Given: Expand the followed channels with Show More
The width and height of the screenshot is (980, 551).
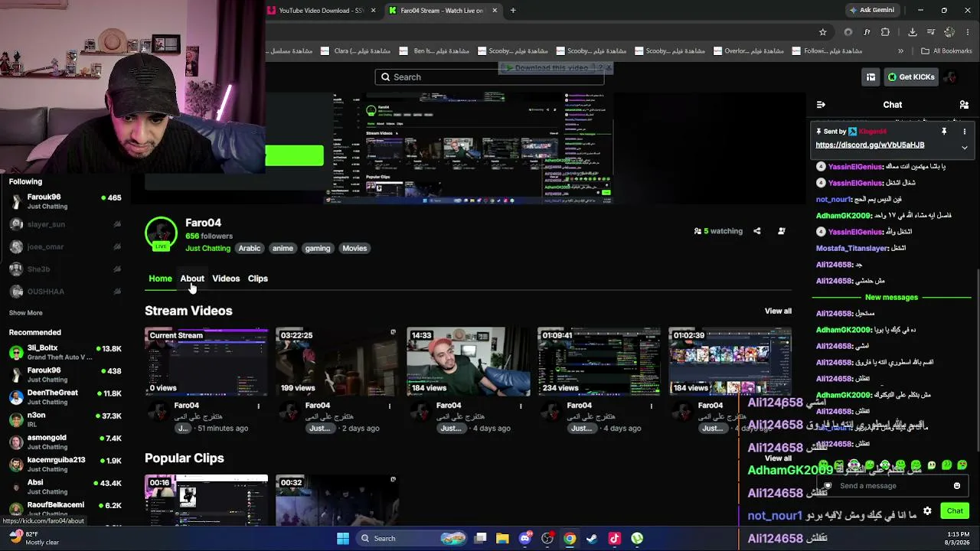Looking at the screenshot, I should tap(25, 313).
